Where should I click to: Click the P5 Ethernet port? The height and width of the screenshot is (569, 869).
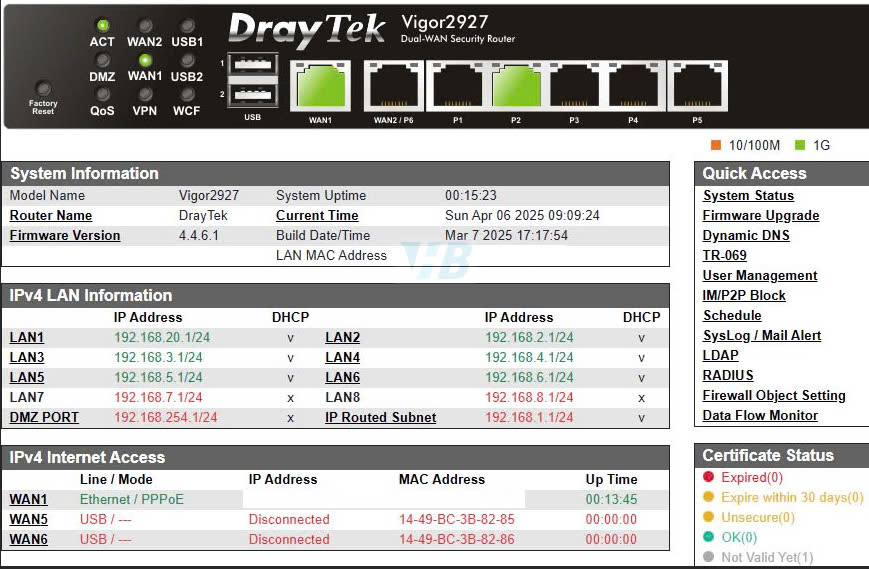point(698,85)
